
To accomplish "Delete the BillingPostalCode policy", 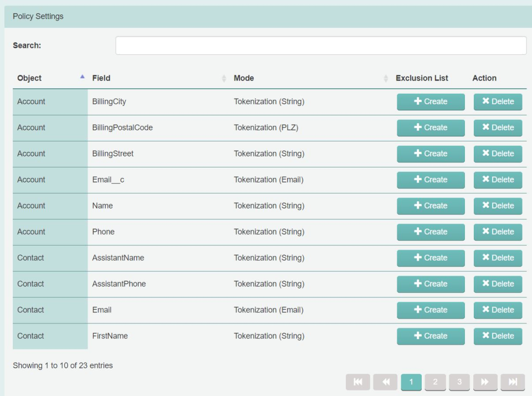I will [498, 128].
